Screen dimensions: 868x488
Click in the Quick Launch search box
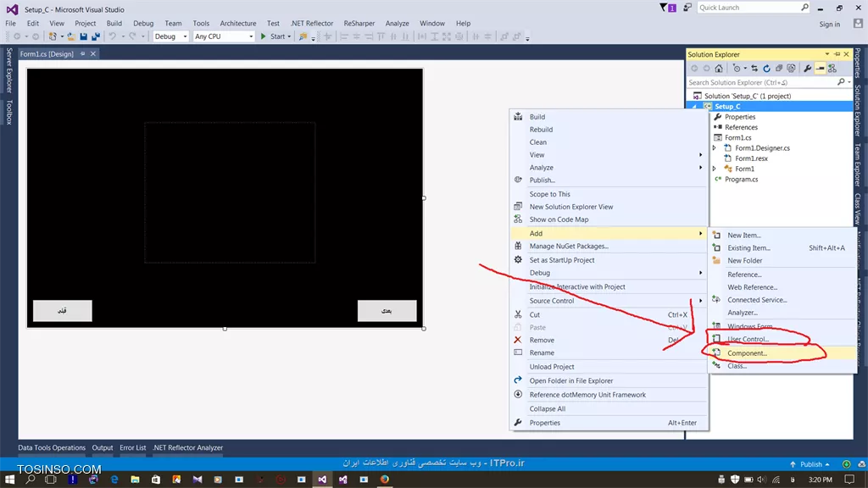pyautogui.click(x=748, y=7)
